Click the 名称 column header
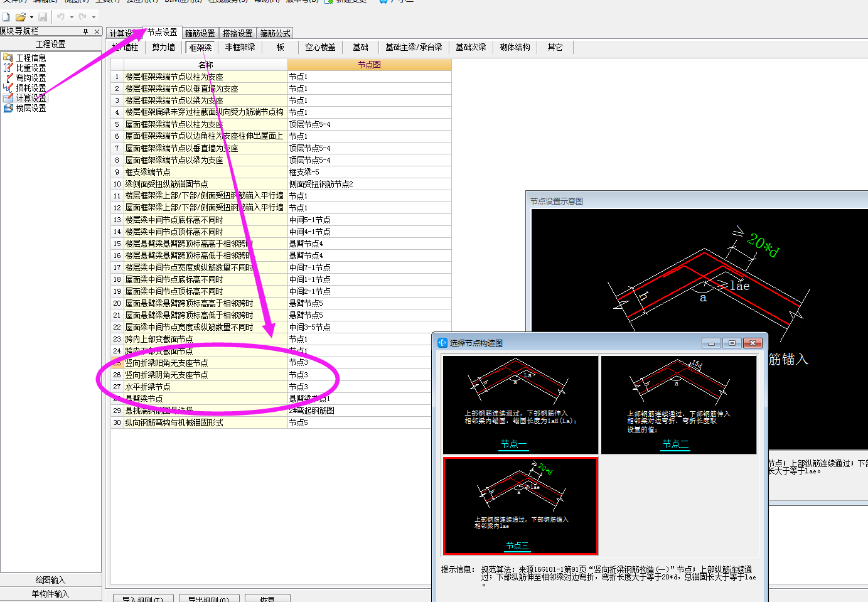The width and height of the screenshot is (868, 602). click(x=206, y=65)
